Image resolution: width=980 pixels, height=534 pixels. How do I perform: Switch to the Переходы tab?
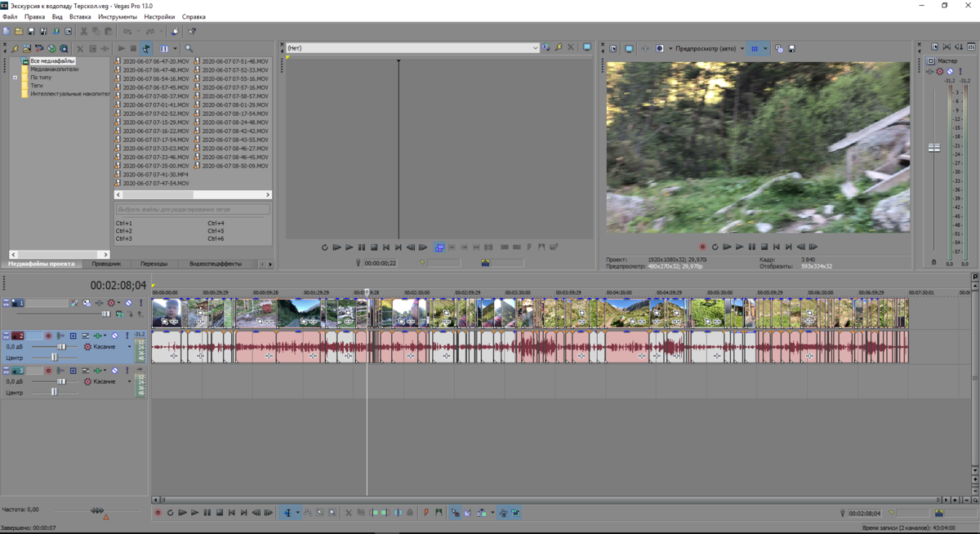[x=154, y=264]
